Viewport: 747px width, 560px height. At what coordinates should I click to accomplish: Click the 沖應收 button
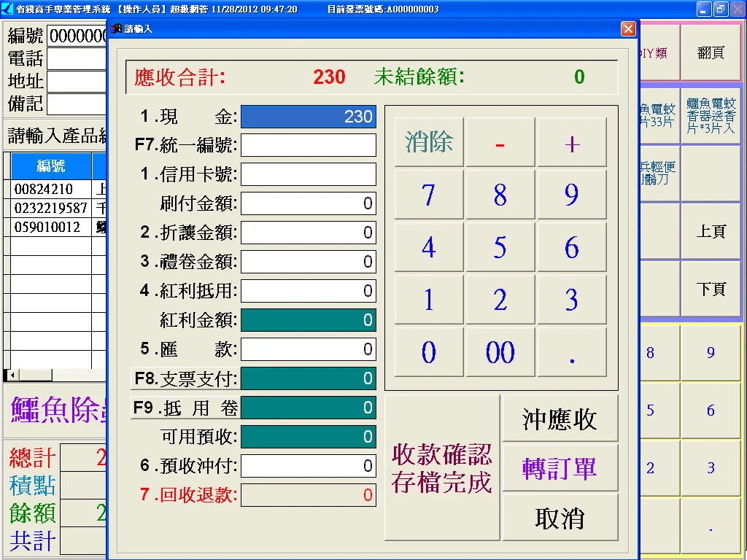click(560, 419)
